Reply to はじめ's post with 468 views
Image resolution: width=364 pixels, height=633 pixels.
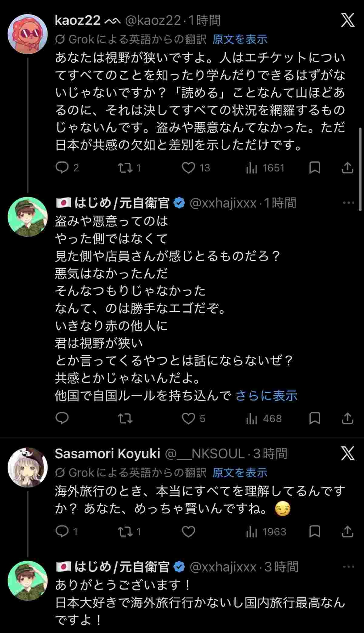pos(62,418)
